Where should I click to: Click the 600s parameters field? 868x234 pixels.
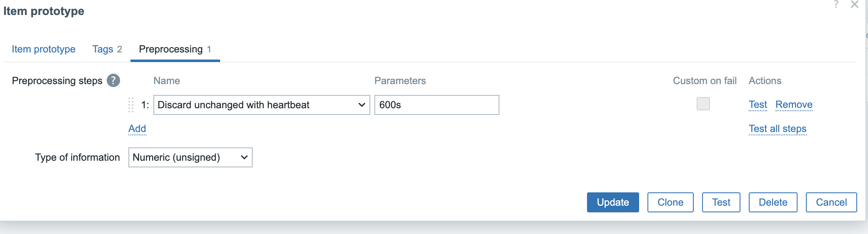(x=437, y=105)
